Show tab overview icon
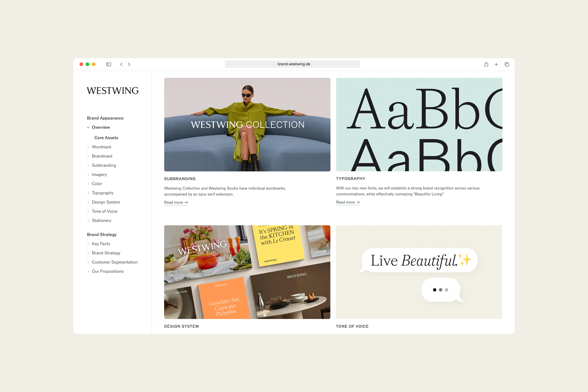This screenshot has width=588, height=392. 507,64
